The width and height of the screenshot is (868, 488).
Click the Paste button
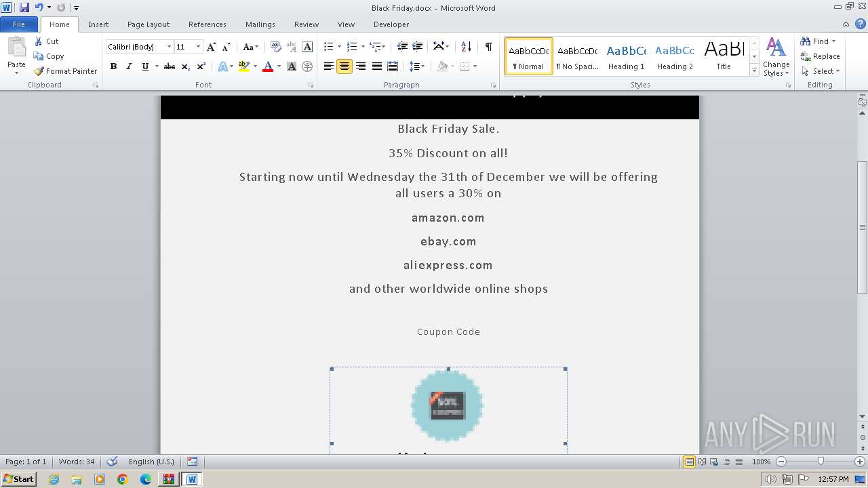pyautogui.click(x=16, y=54)
